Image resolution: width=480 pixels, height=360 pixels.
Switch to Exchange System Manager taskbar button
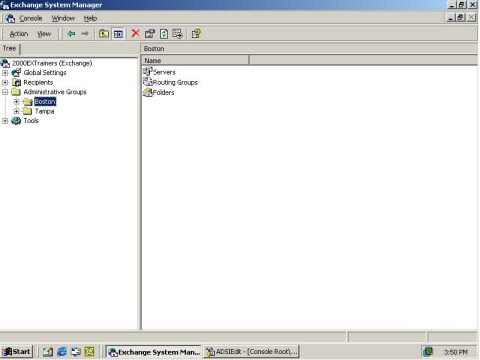pos(154,352)
